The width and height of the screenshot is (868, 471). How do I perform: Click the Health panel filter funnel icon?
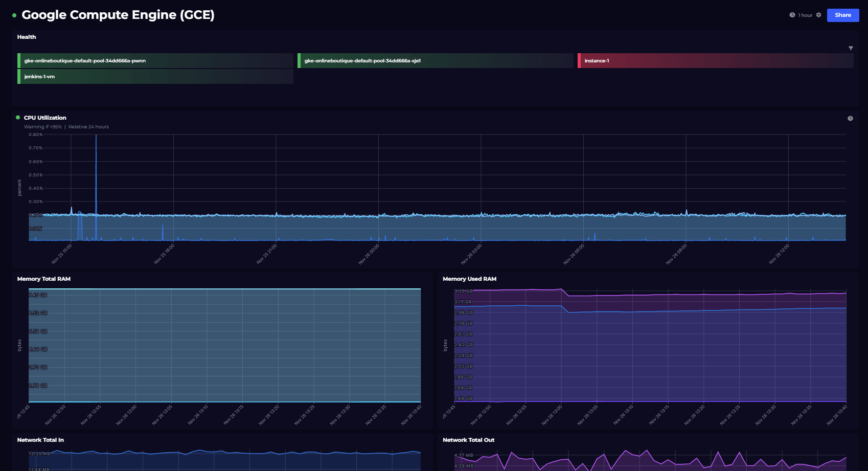[851, 48]
